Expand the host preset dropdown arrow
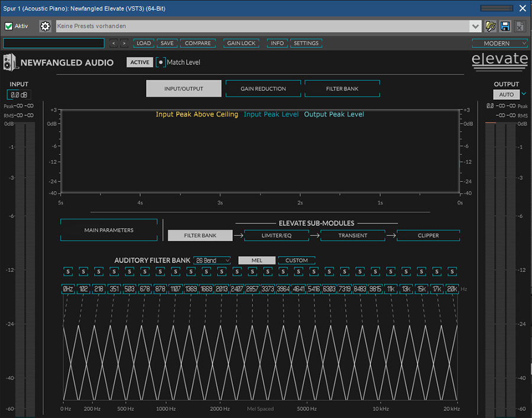The image size is (532, 418). point(476,26)
